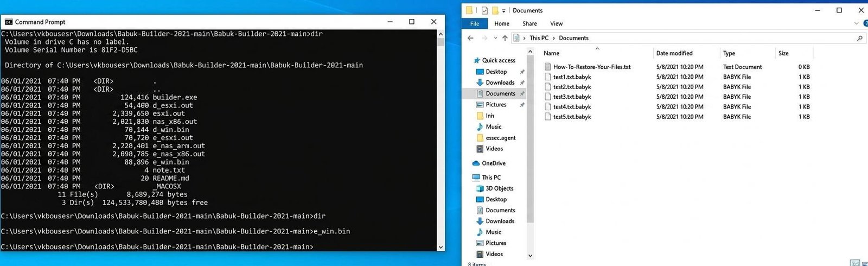The width and height of the screenshot is (868, 266).
Task: Sort files by the Size column header
Action: [x=783, y=53]
